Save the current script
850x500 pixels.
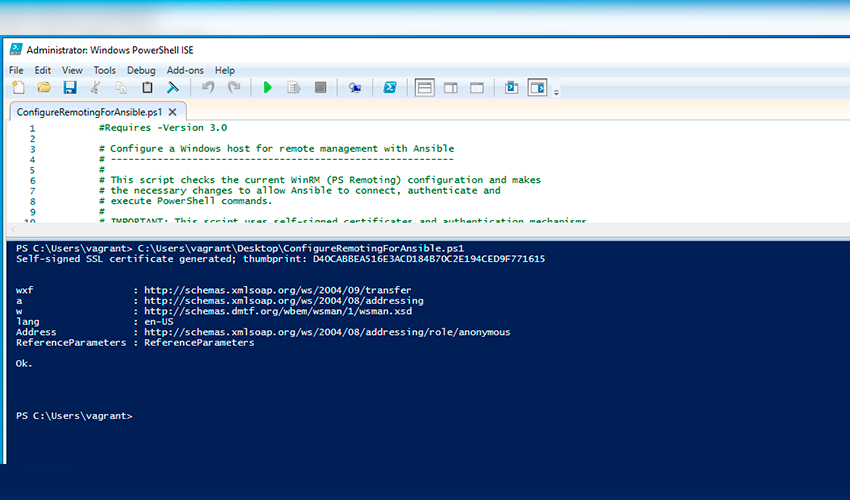click(x=69, y=87)
